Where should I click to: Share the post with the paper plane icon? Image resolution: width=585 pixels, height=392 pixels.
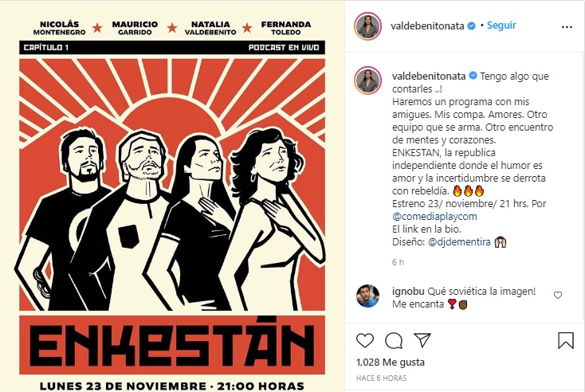(x=422, y=340)
